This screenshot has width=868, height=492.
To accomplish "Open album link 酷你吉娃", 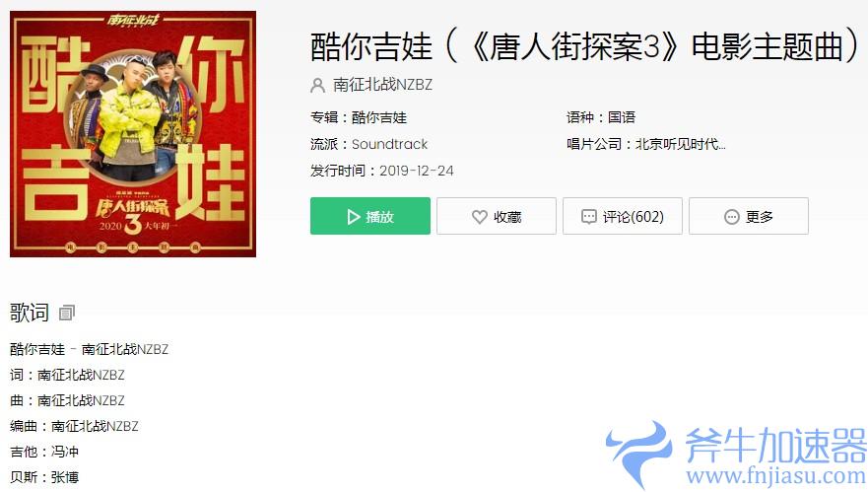I will [x=379, y=117].
